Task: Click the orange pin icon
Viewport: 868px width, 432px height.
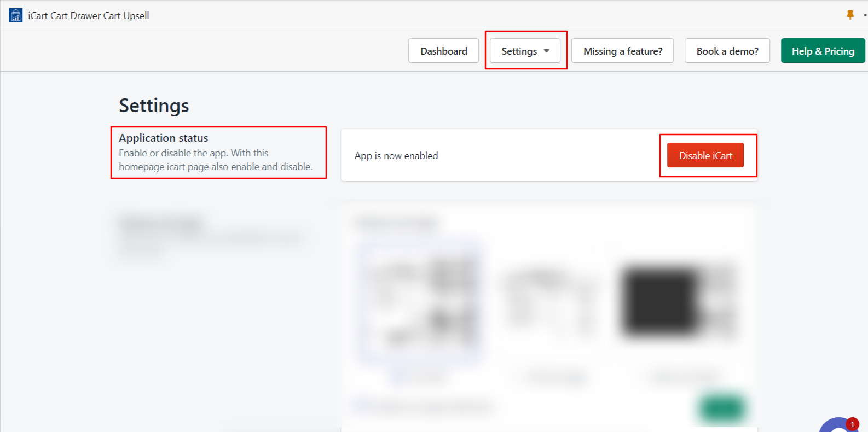Action: click(850, 15)
